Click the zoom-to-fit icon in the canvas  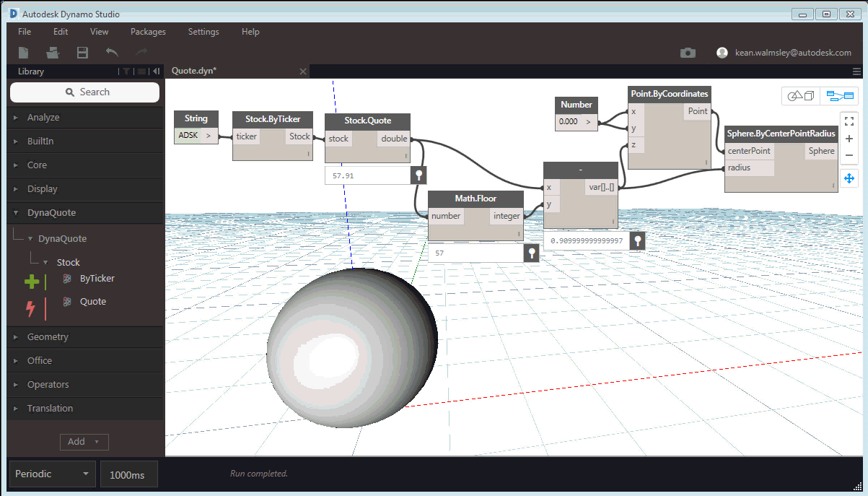pyautogui.click(x=849, y=121)
